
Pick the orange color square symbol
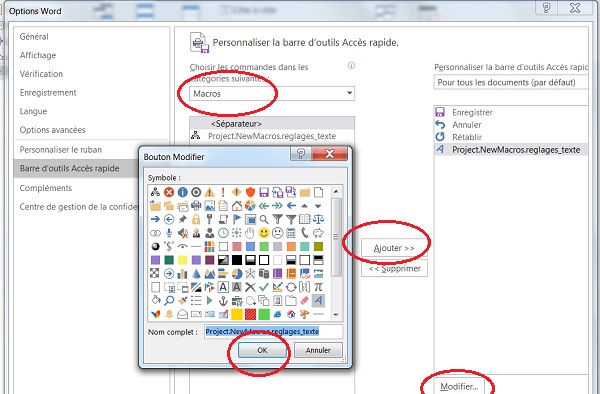tap(291, 246)
